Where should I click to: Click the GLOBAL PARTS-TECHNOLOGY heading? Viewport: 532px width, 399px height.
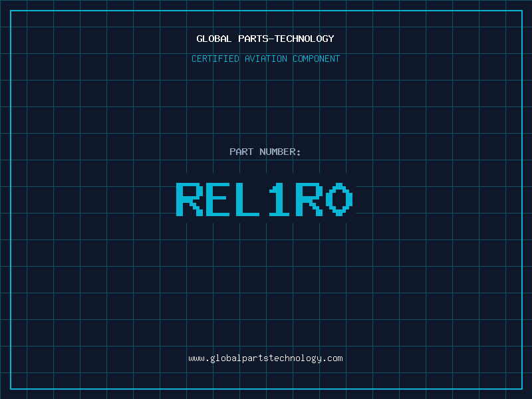pyautogui.click(x=265, y=39)
